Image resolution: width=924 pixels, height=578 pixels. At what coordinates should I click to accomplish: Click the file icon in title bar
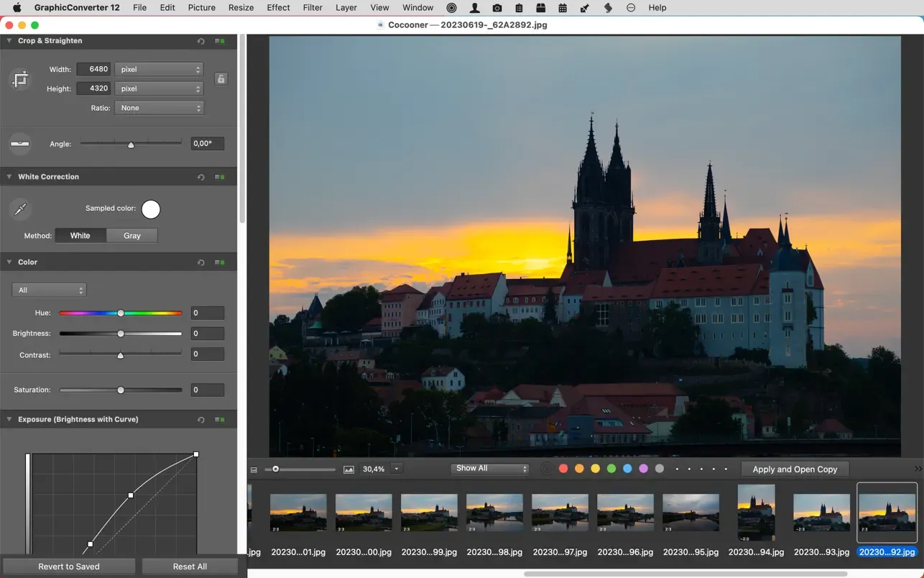pyautogui.click(x=381, y=24)
